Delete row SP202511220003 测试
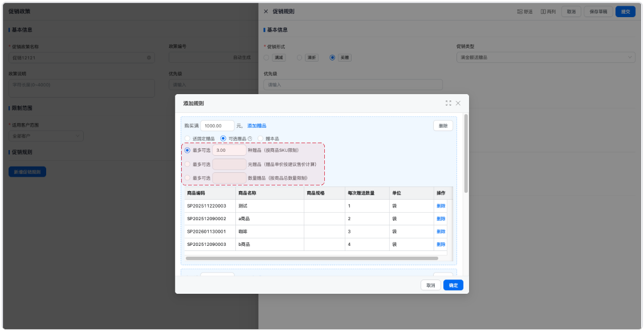This screenshot has width=644, height=332. [x=441, y=206]
